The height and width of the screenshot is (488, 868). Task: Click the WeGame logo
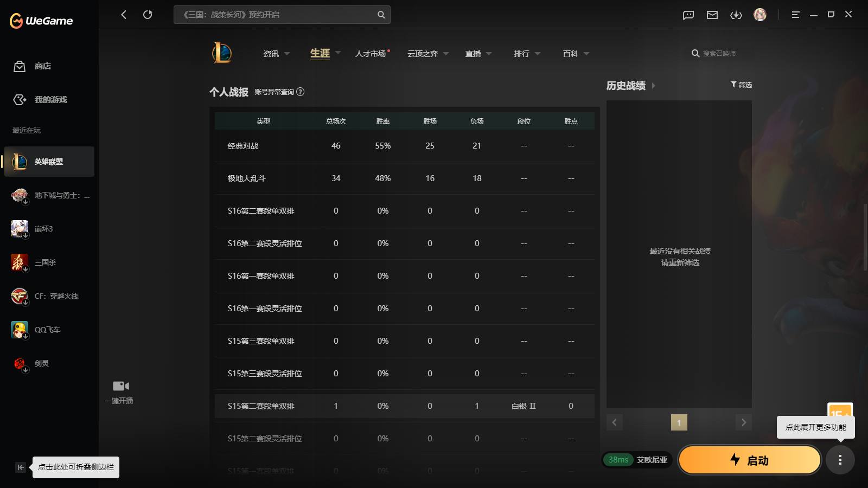click(x=41, y=21)
